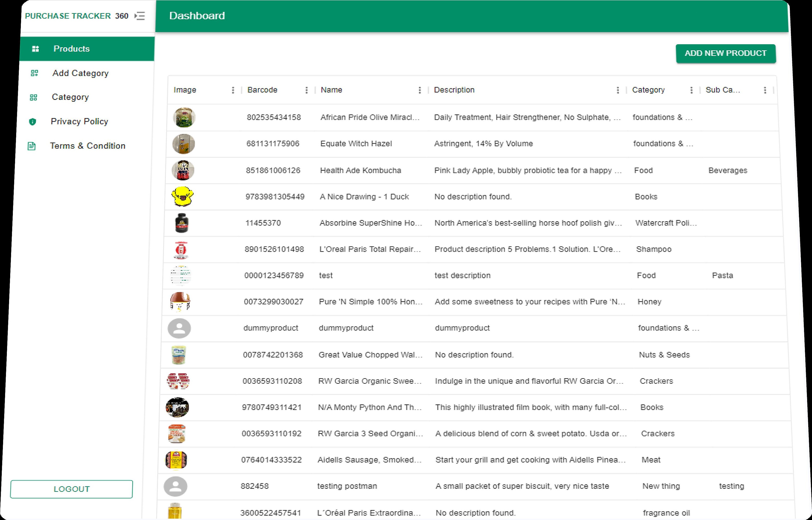Click the Equate Witch Hazel product image

pos(184,144)
